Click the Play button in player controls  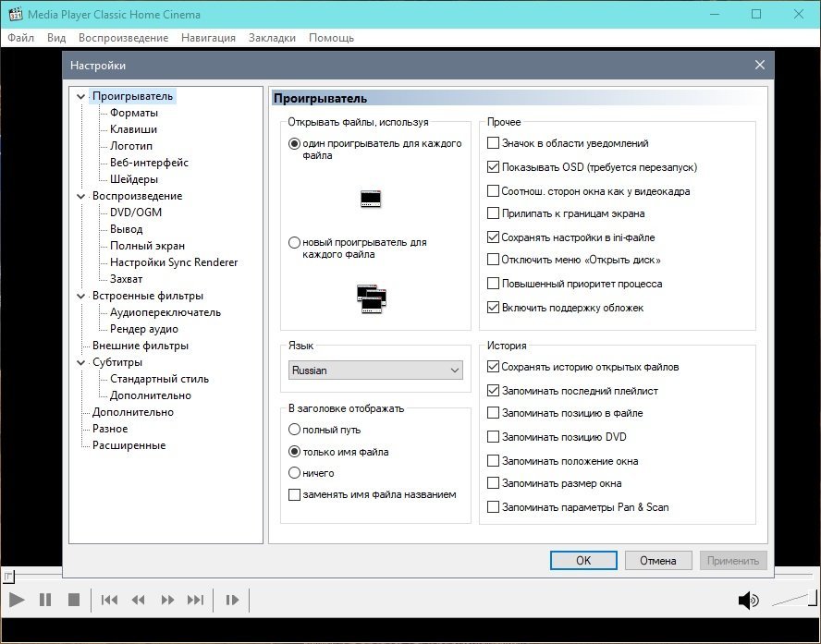coord(16,601)
